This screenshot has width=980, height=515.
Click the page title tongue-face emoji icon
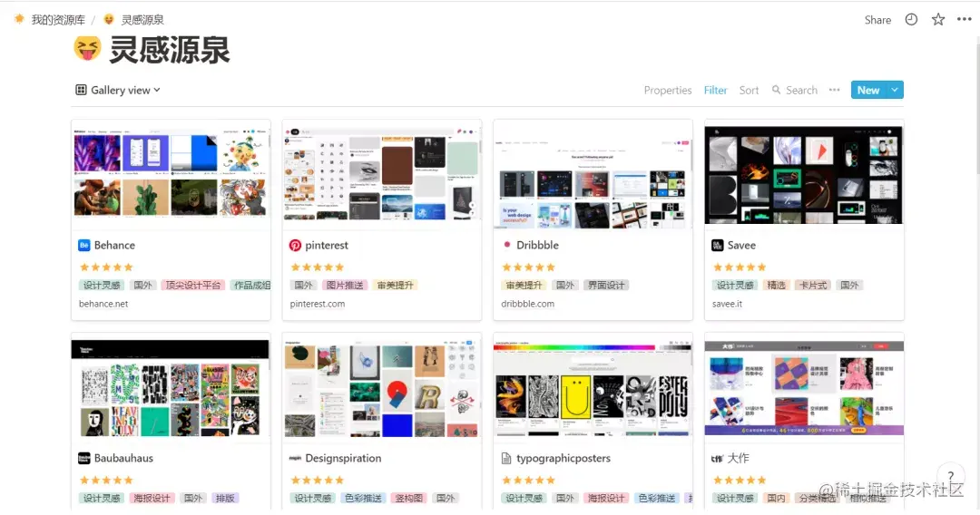coord(87,49)
